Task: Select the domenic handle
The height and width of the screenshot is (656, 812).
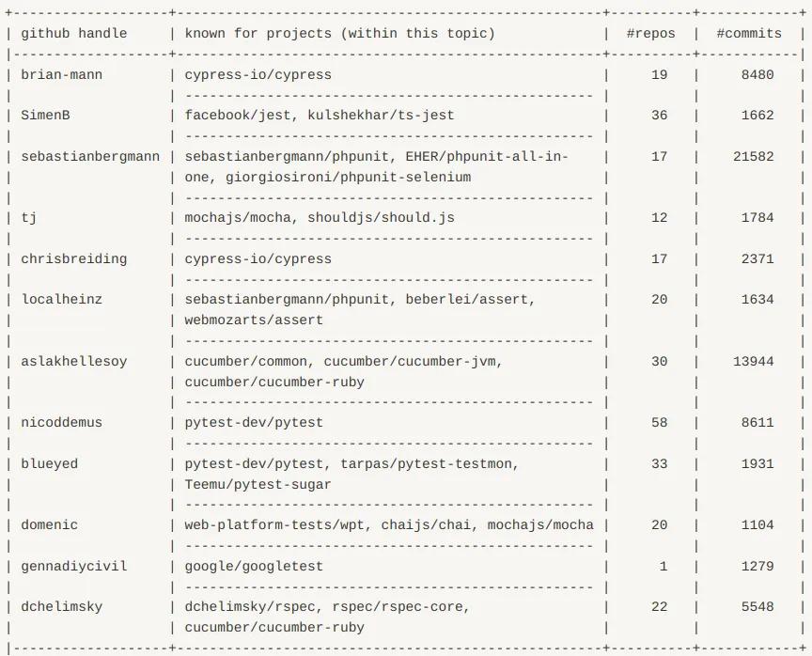Action: (49, 525)
